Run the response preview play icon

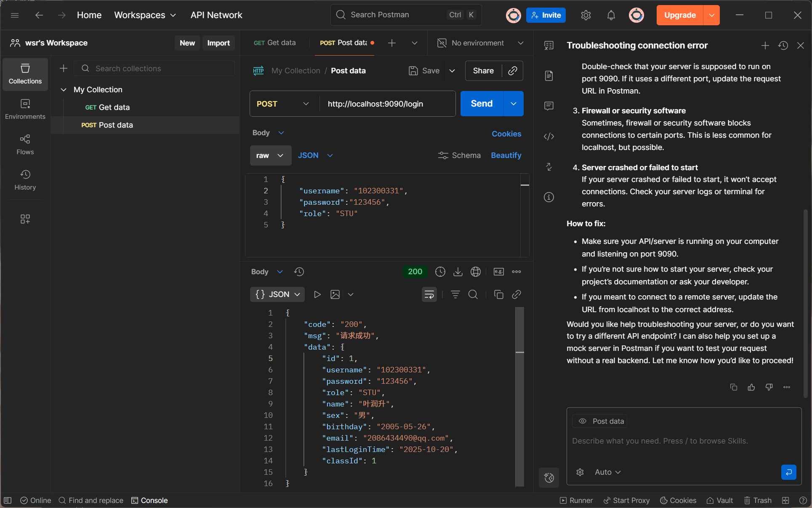tap(317, 294)
